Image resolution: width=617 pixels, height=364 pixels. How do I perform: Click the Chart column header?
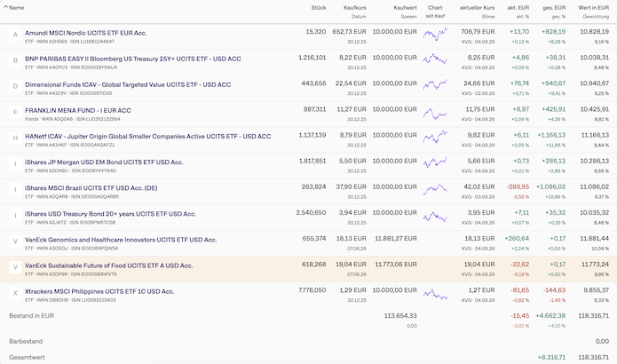(435, 7)
